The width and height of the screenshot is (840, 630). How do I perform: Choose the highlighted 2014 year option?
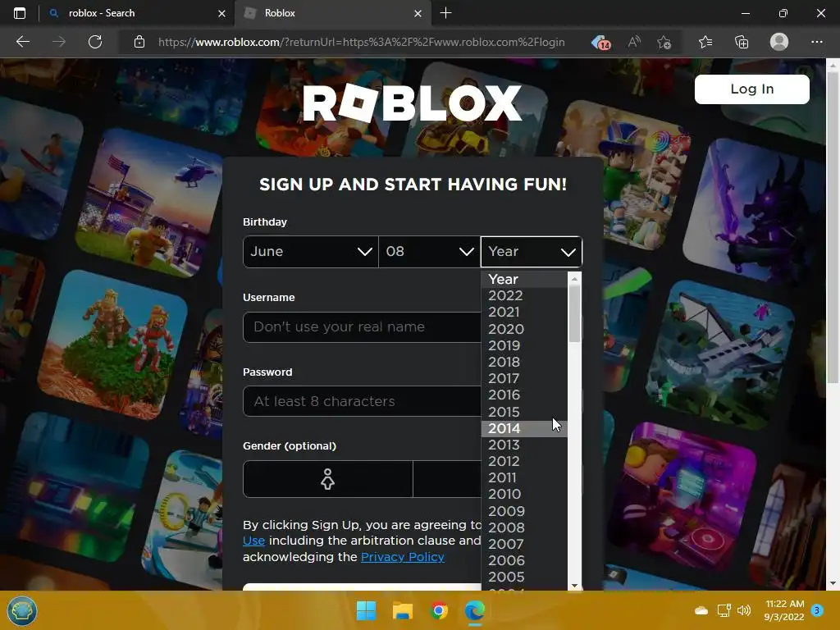(x=524, y=428)
